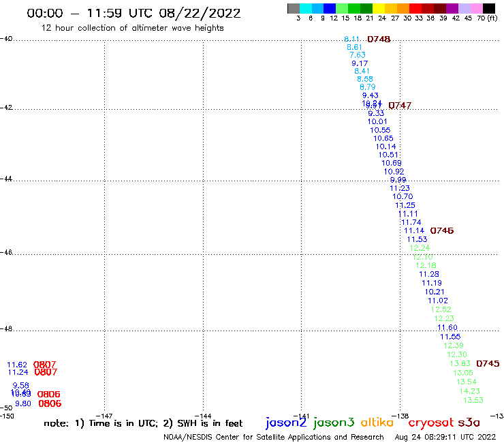Viewport: 504px width, 443px height.
Task: Select the 12.39 wave height value
Action: [x=454, y=346]
